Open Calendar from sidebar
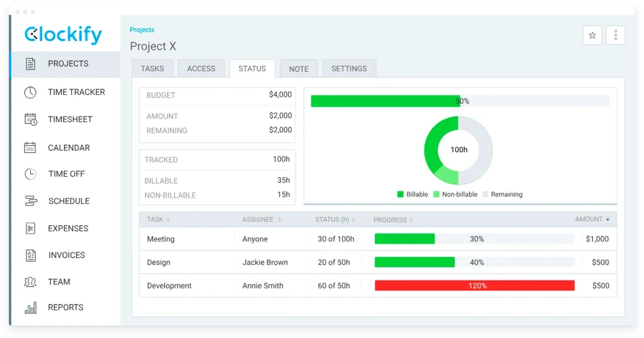Viewport: 644px width, 338px height. [x=69, y=148]
